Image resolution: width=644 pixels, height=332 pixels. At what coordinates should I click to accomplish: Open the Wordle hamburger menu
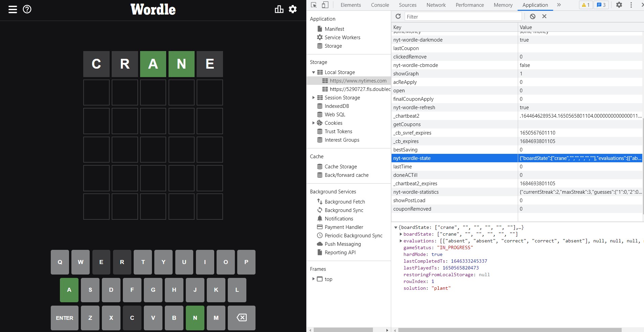pos(13,9)
